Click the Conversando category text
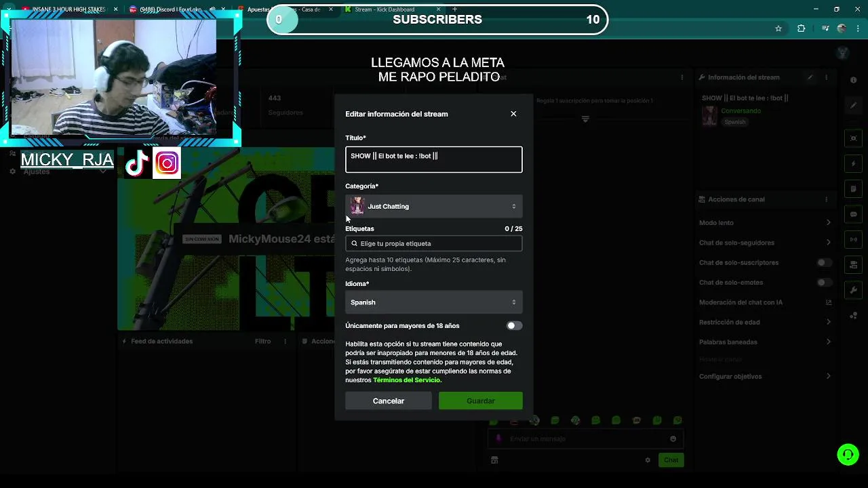The height and width of the screenshot is (488, 868). pos(741,110)
